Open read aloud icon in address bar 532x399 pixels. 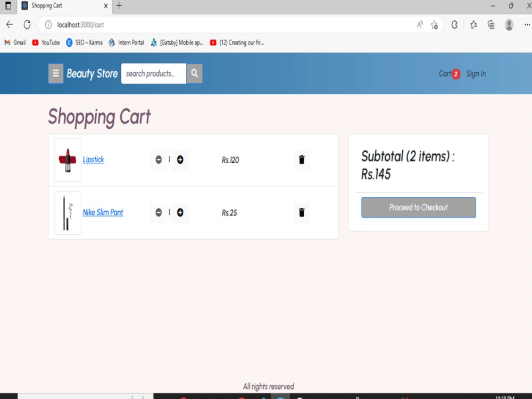tap(420, 25)
